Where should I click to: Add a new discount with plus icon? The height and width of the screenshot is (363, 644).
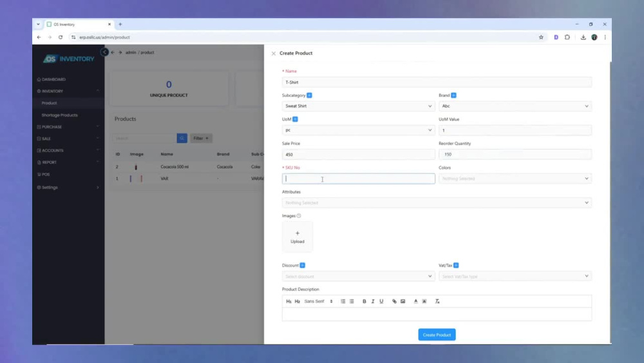(x=302, y=265)
